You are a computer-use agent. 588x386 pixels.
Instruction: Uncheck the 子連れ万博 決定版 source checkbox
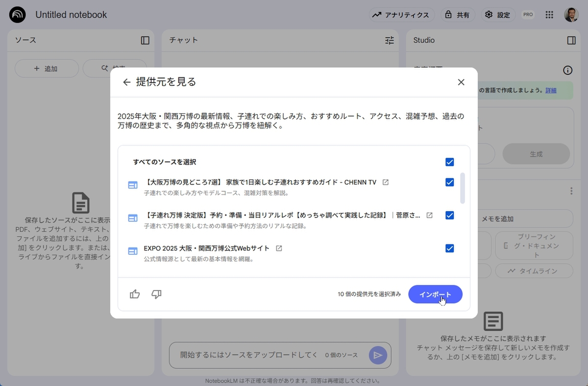click(450, 215)
